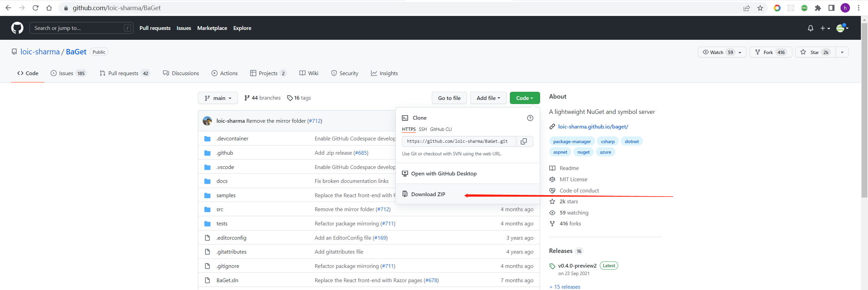Switch to the Issues tab
The width and height of the screenshot is (868, 290).
pos(69,73)
